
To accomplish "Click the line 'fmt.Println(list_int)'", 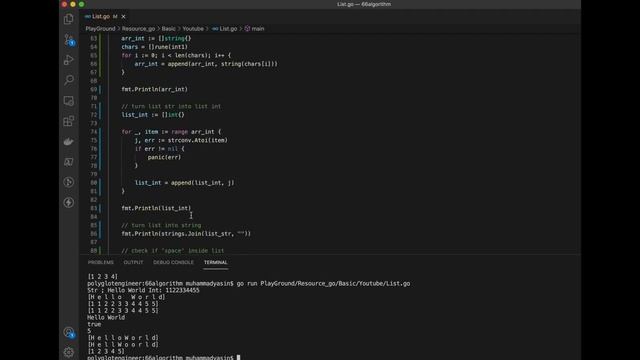I will pos(156,208).
